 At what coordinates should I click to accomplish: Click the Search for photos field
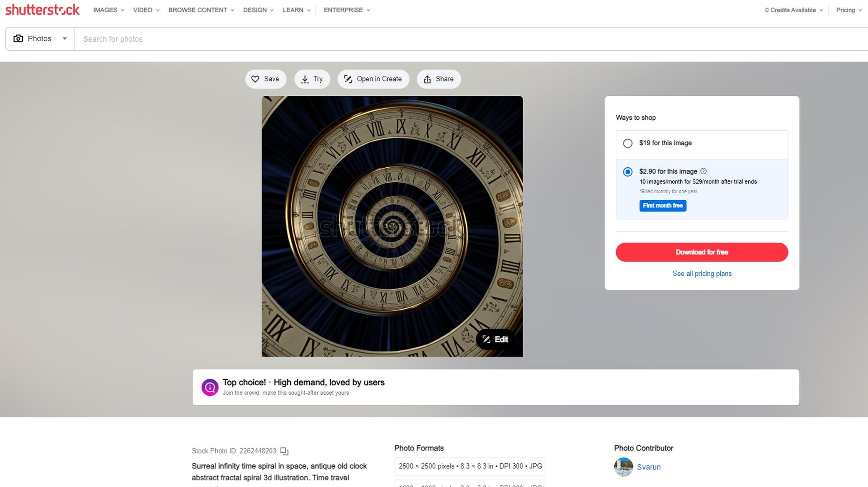(x=470, y=39)
